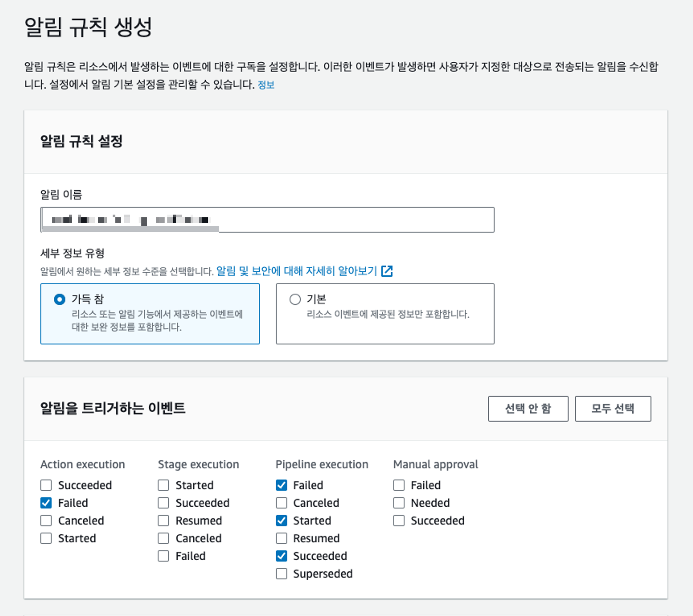The image size is (693, 616).
Task: Enable Manual approval Succeeded checkbox
Action: [x=399, y=520]
